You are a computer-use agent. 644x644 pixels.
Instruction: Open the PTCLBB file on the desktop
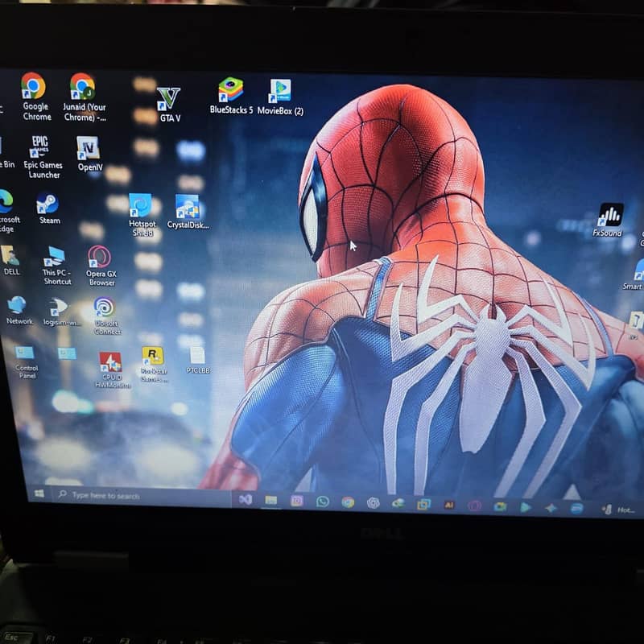(x=197, y=360)
